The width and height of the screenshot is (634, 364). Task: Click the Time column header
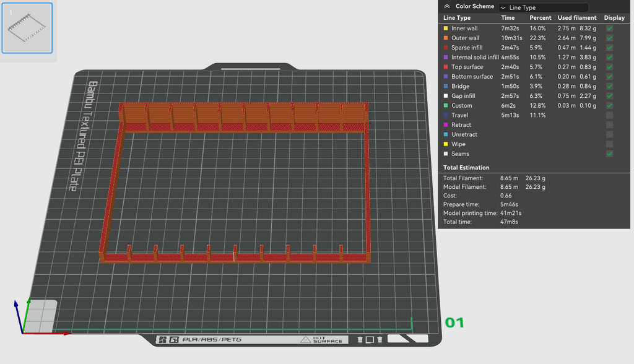(508, 18)
